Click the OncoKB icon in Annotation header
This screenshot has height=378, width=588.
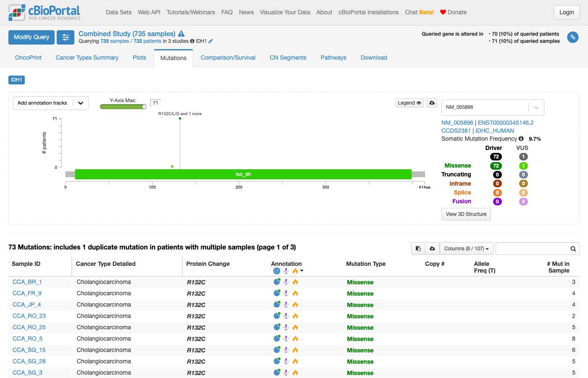click(276, 271)
